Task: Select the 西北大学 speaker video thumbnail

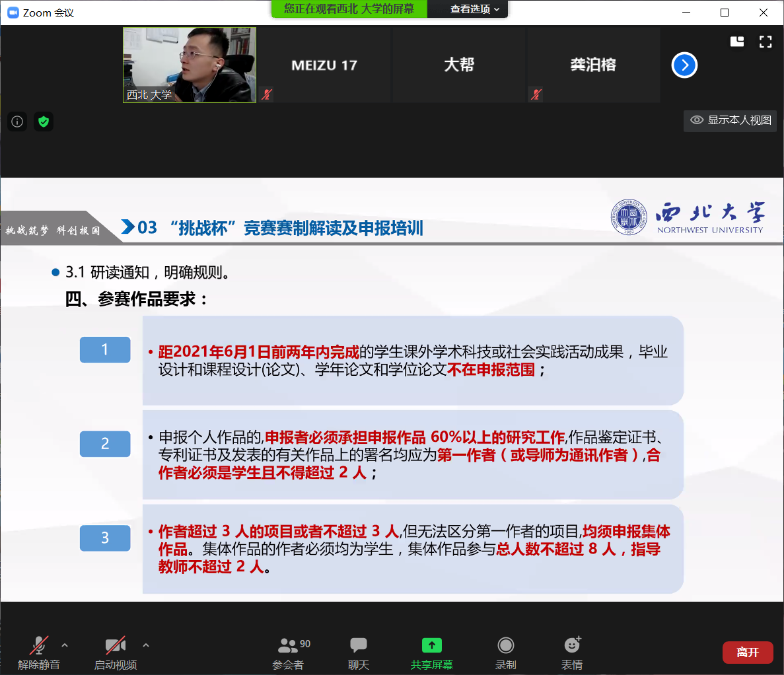Action: point(190,65)
